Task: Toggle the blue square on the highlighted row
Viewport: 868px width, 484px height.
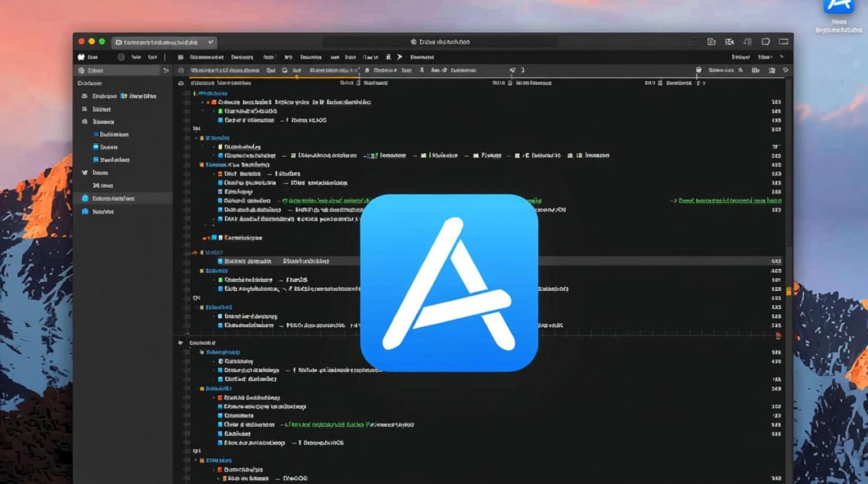Action: 220,261
